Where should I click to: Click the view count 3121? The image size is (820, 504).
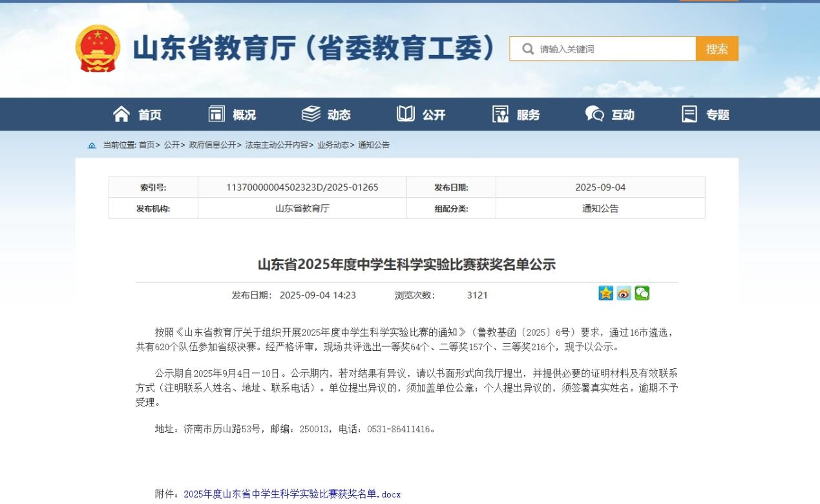(478, 295)
